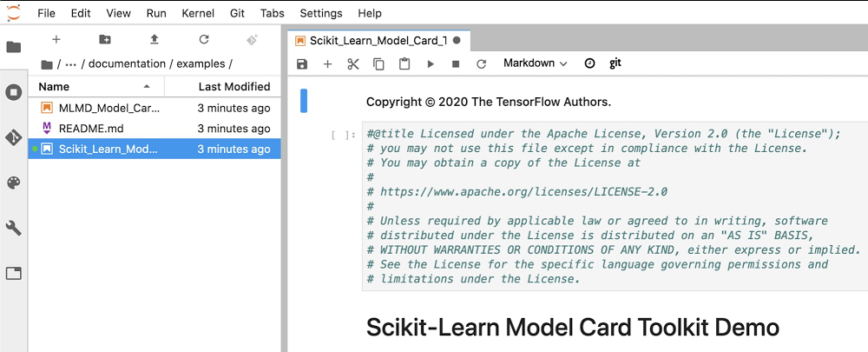Image resolution: width=868 pixels, height=352 pixels.
Task: Open the cell type Markdown dropdown
Action: pos(535,63)
